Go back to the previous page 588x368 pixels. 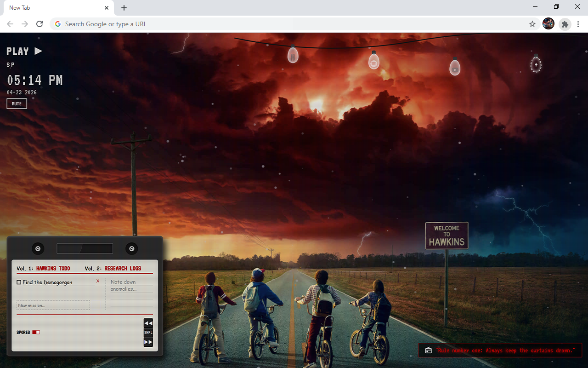(x=10, y=24)
